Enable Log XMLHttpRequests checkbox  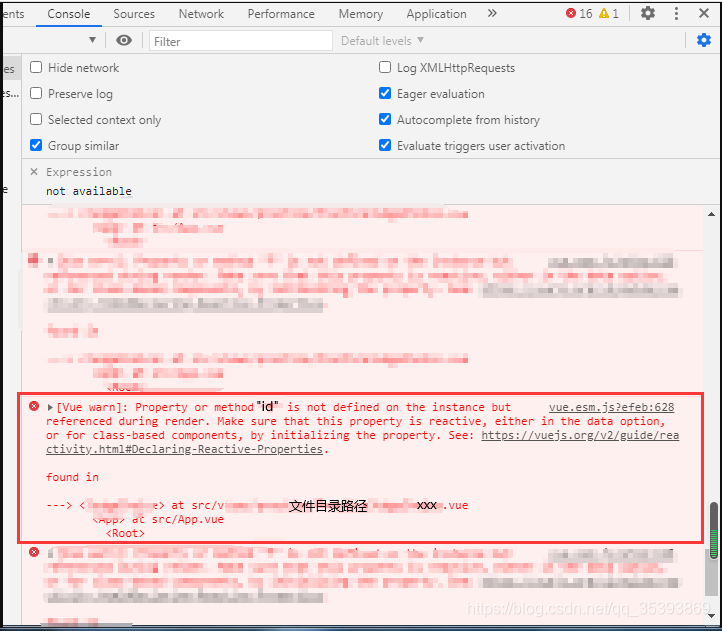[x=385, y=68]
